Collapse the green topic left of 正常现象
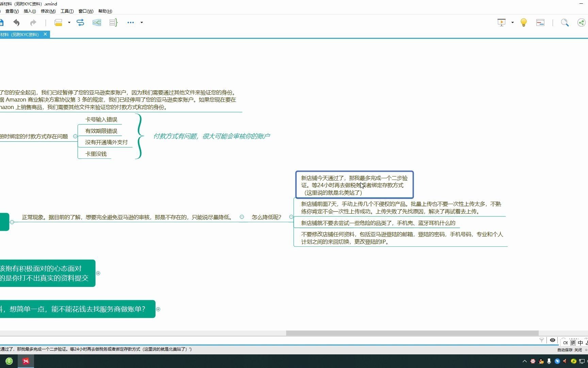This screenshot has height=368, width=588. 12,222
